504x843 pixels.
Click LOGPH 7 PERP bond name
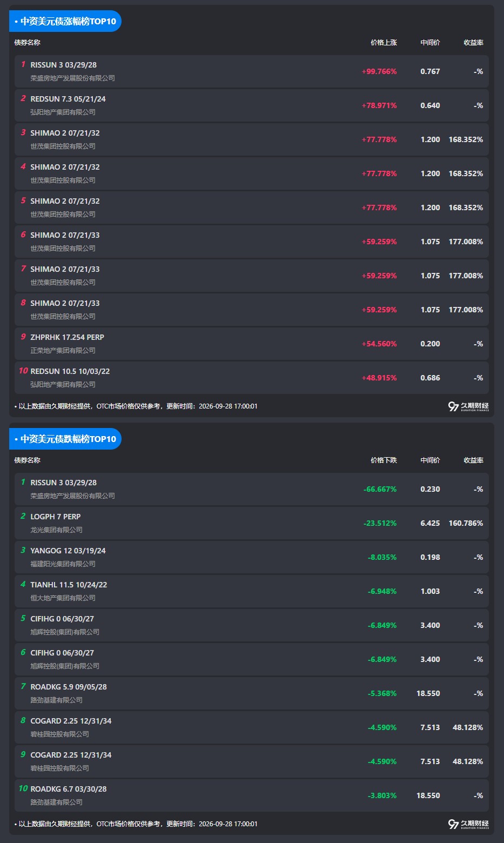[56, 517]
